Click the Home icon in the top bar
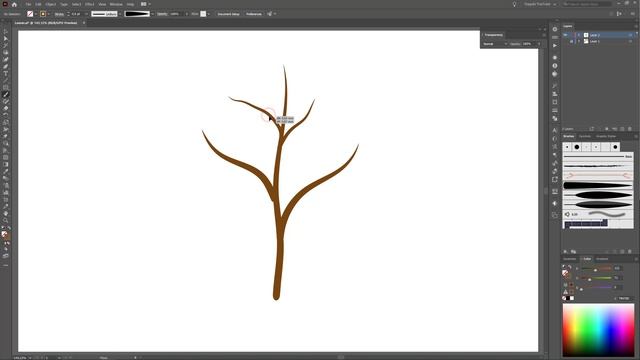Viewport: 640px width, 360px height. tap(14, 4)
